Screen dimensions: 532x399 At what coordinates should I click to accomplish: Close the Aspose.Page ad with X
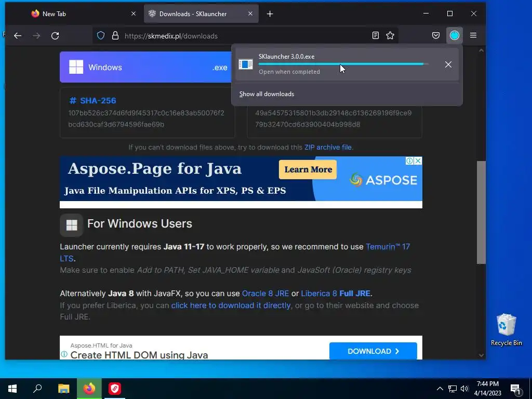(418, 161)
